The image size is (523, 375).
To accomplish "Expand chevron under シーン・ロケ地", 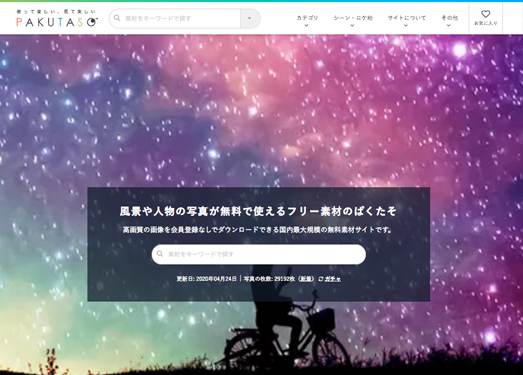I will [x=352, y=25].
